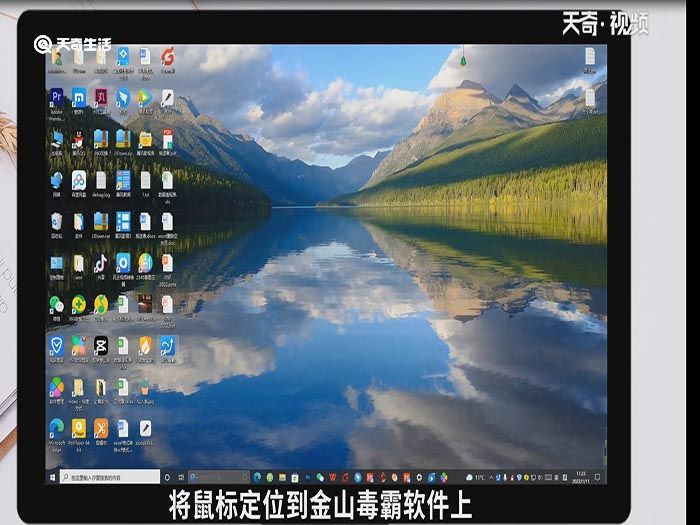Viewport: 700px width, 525px height.
Task: Open the Douyin (TikTok) desktop shortcut
Action: click(x=101, y=263)
